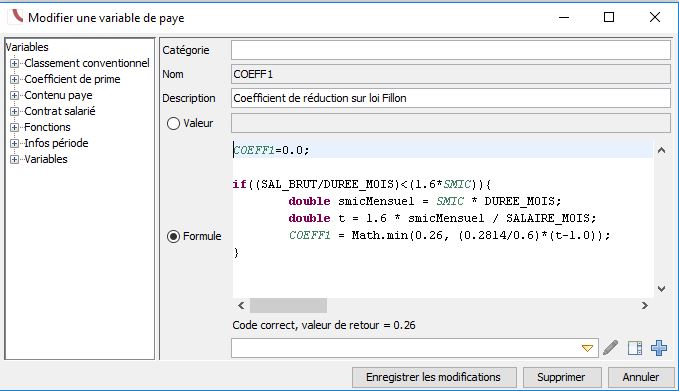Image resolution: width=679 pixels, height=391 pixels.
Task: Expand the Classement conventionnel node
Action: [14, 63]
